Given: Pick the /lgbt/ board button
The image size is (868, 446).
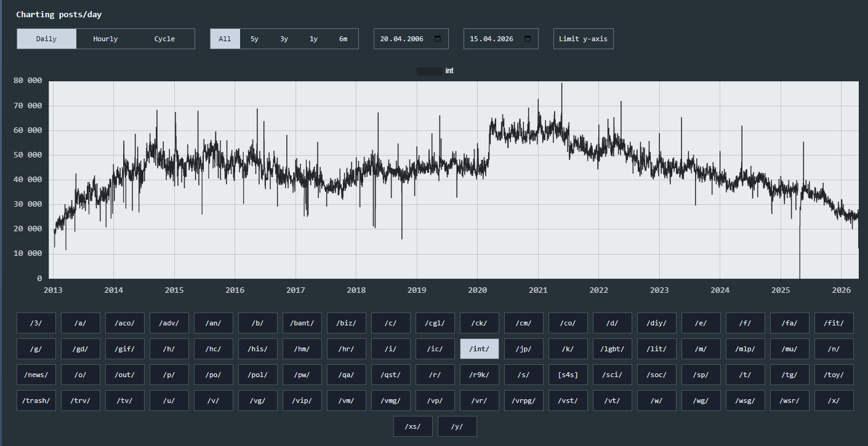Looking at the screenshot, I should (x=613, y=349).
